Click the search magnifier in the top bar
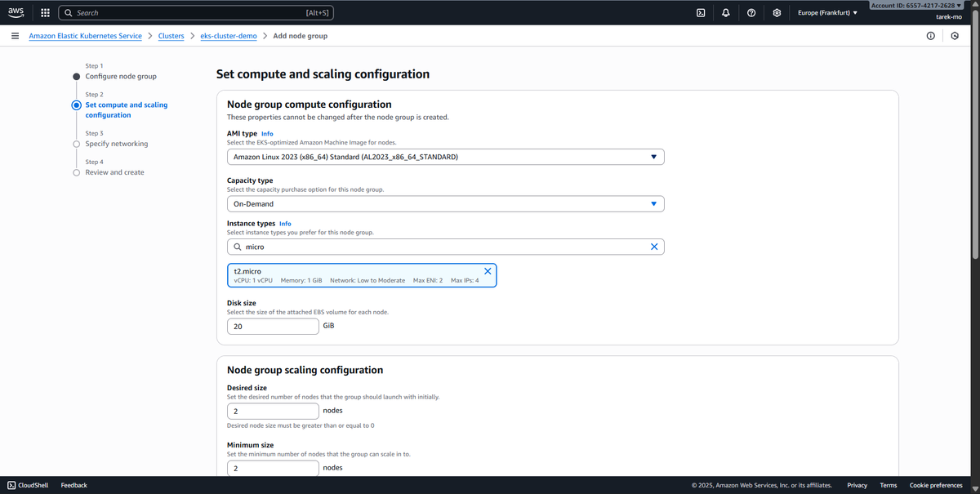This screenshot has height=494, width=980. pos(69,13)
